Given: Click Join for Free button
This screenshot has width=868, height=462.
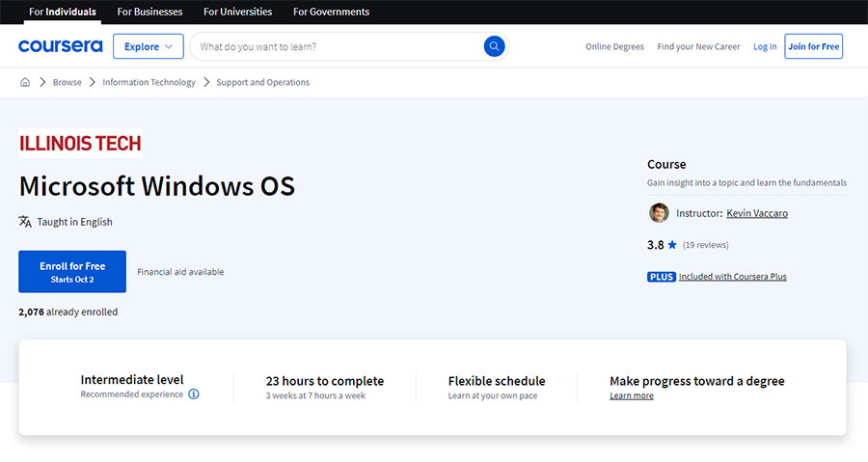Looking at the screenshot, I should click(x=813, y=46).
